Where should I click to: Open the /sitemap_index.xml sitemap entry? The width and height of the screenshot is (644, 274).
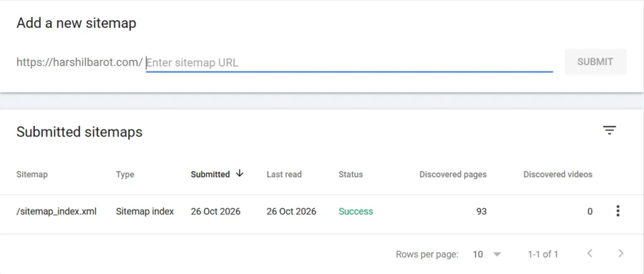(x=57, y=212)
